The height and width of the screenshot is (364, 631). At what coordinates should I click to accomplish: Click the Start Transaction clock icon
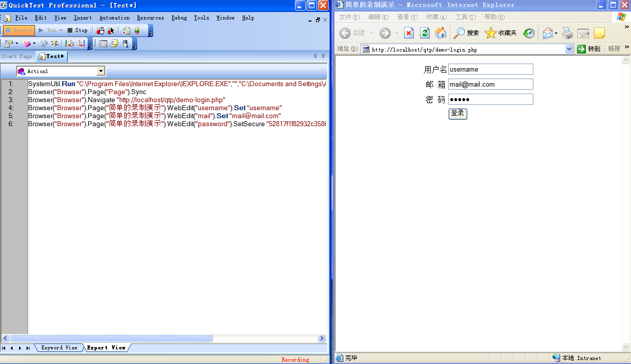click(70, 44)
